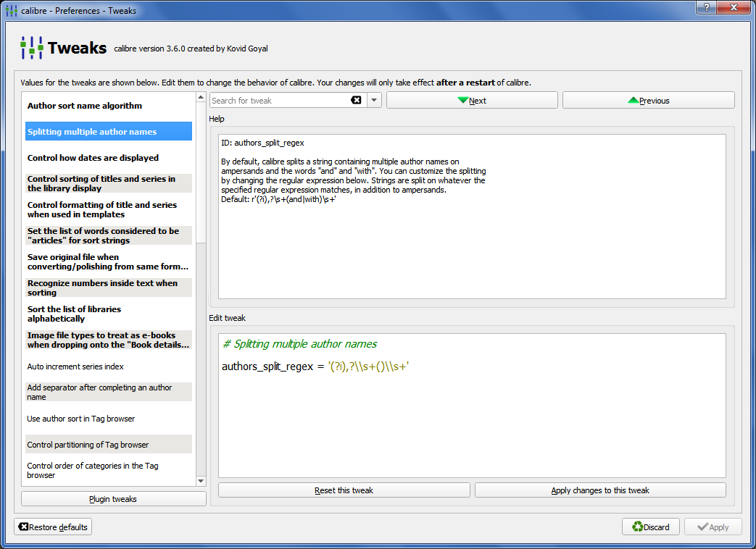
Task: Pick Sort the list of libraries alphabetically
Action: [x=109, y=314]
